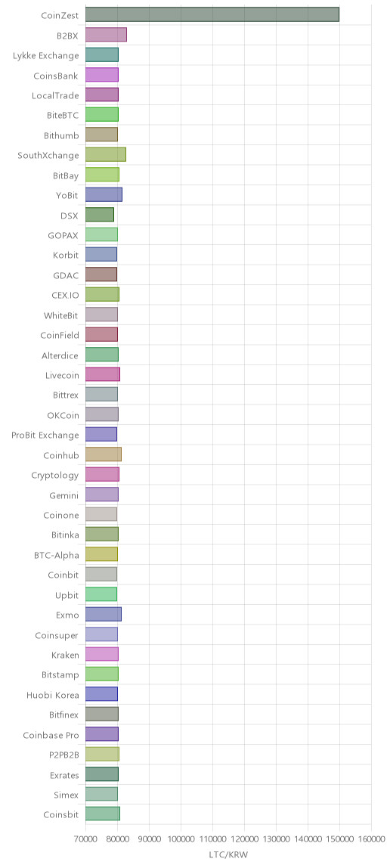Screen dimensions: 387x868
Task: Select the ProBit Exchange label
Action: (45, 435)
